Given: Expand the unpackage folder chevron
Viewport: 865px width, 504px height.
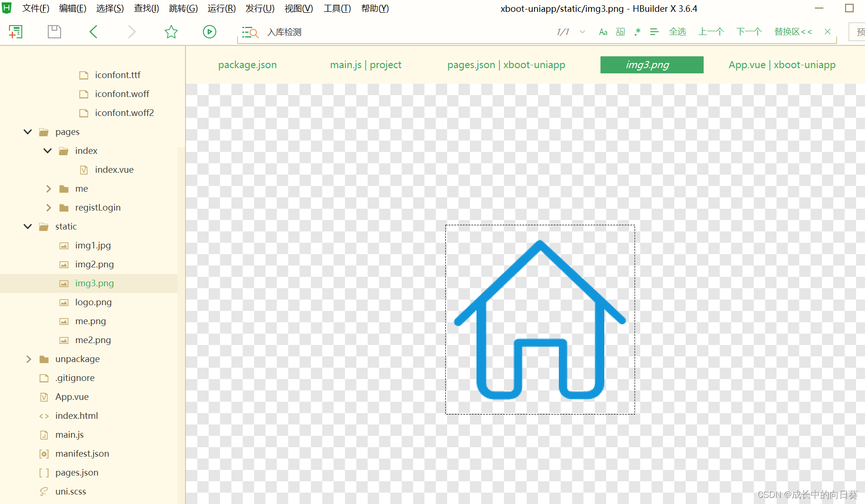Looking at the screenshot, I should pyautogui.click(x=28, y=359).
